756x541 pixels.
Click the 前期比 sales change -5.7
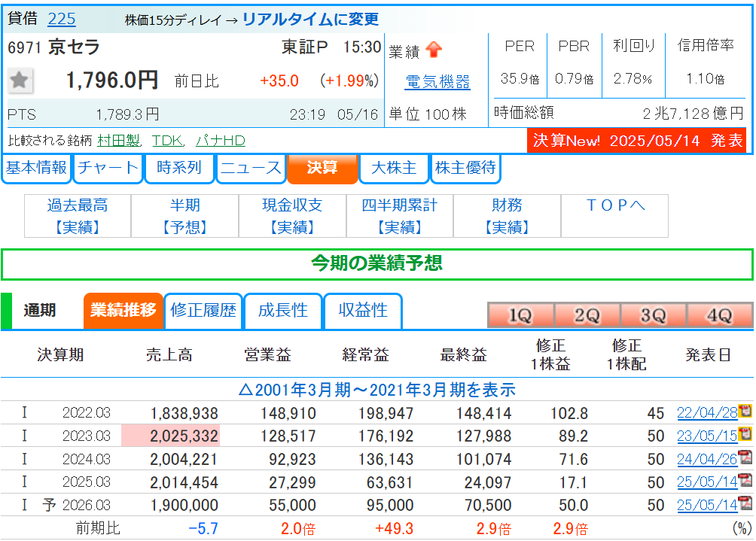pyautogui.click(x=203, y=528)
